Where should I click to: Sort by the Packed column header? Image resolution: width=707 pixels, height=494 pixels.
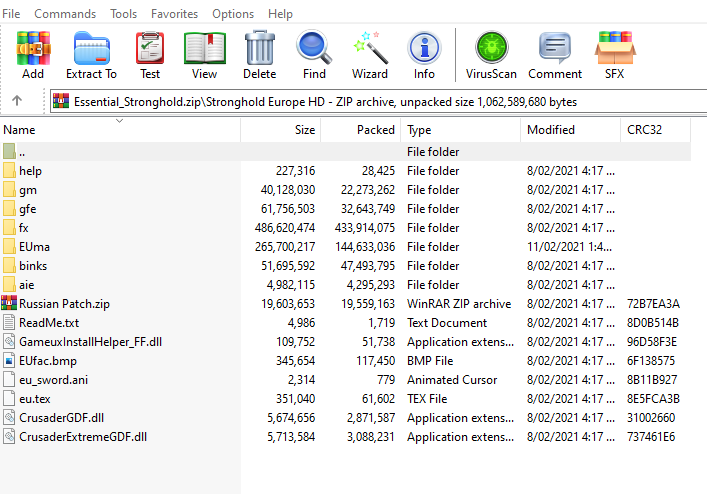[x=361, y=130]
